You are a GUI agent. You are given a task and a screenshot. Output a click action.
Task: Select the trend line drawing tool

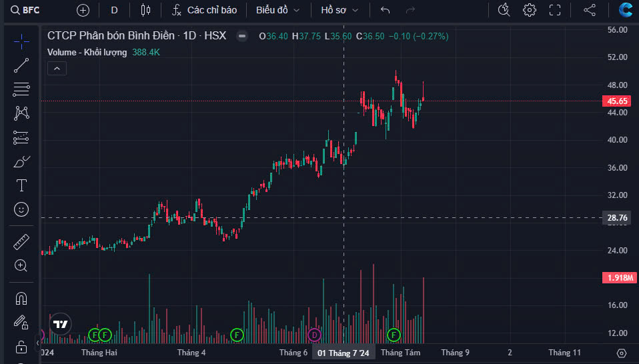[x=21, y=65]
